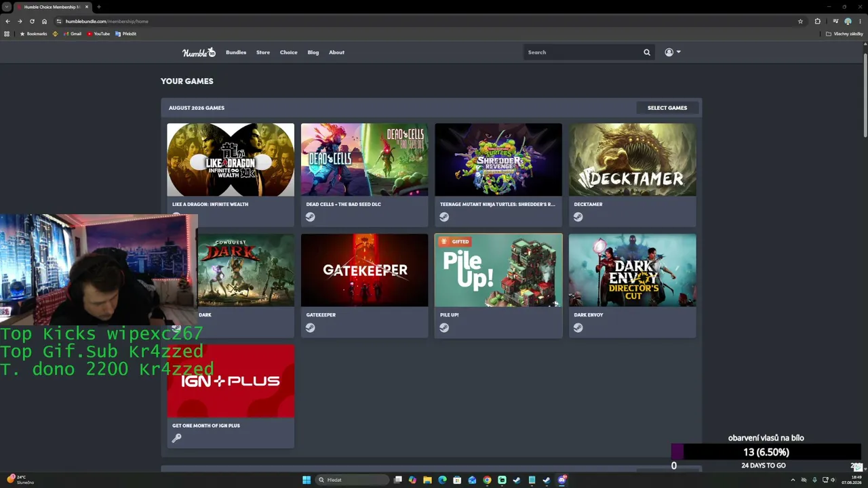Click the Steam icon under Pile Up!
This screenshot has width=868, height=488.
pyautogui.click(x=444, y=327)
